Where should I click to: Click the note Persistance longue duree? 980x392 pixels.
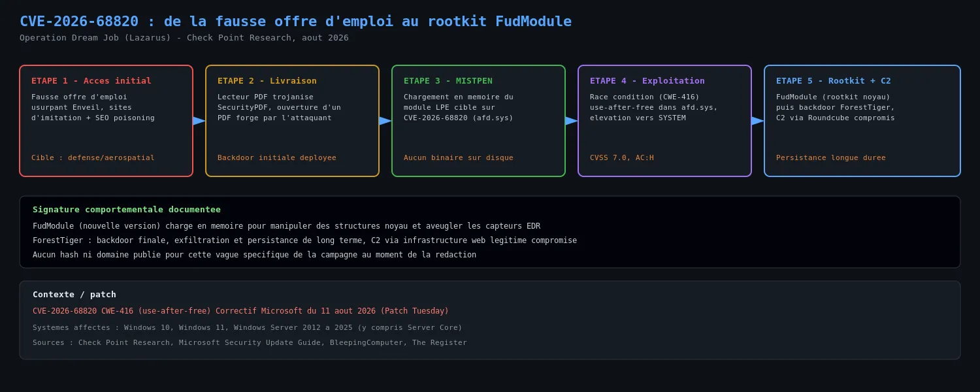coord(831,158)
